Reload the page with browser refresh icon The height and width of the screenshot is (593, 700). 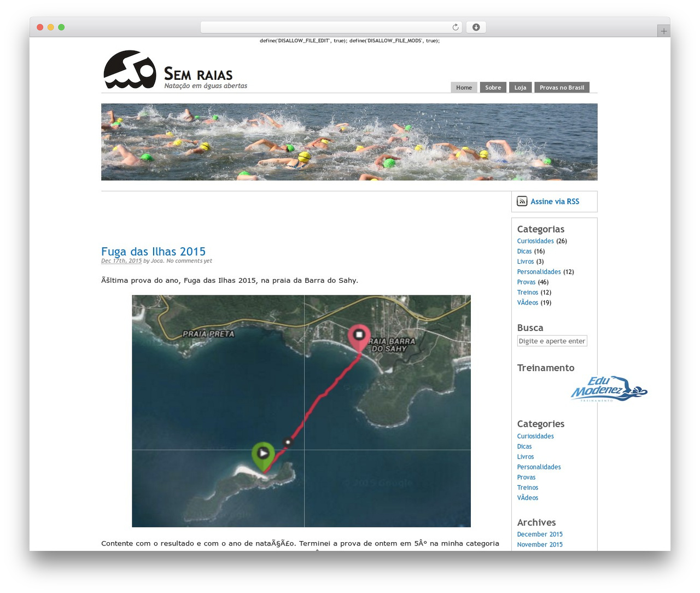pos(456,27)
